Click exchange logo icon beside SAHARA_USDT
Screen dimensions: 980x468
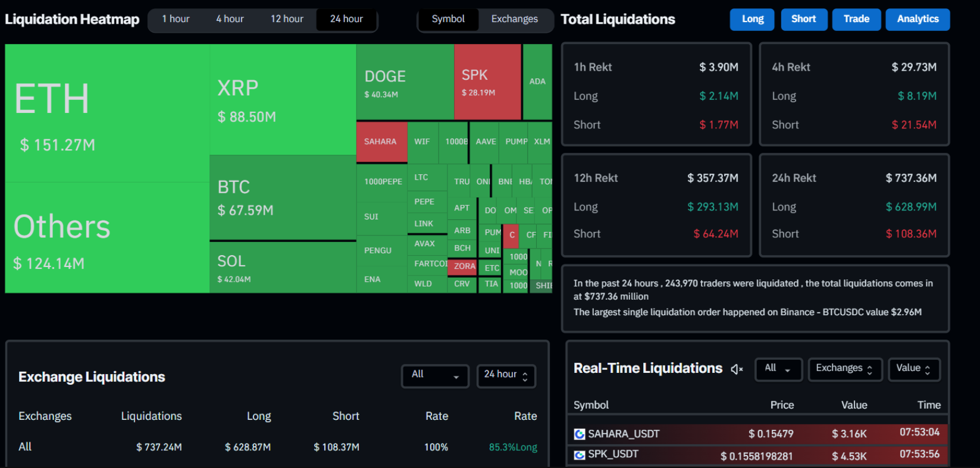click(579, 434)
